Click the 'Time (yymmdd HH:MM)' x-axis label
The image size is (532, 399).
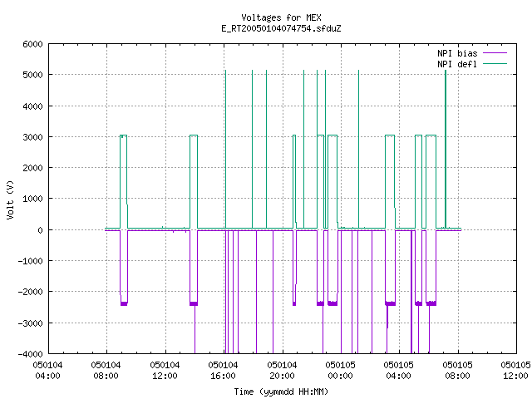[281, 392]
